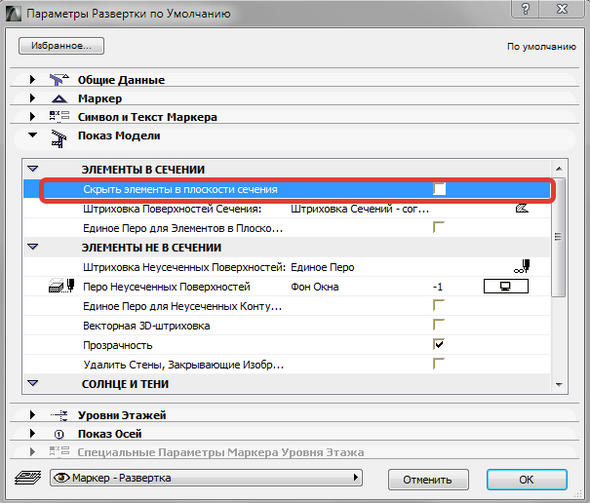Viewport: 590px width, 503px height.
Task: Click the layer stack icon at bottom left
Action: coord(27,478)
